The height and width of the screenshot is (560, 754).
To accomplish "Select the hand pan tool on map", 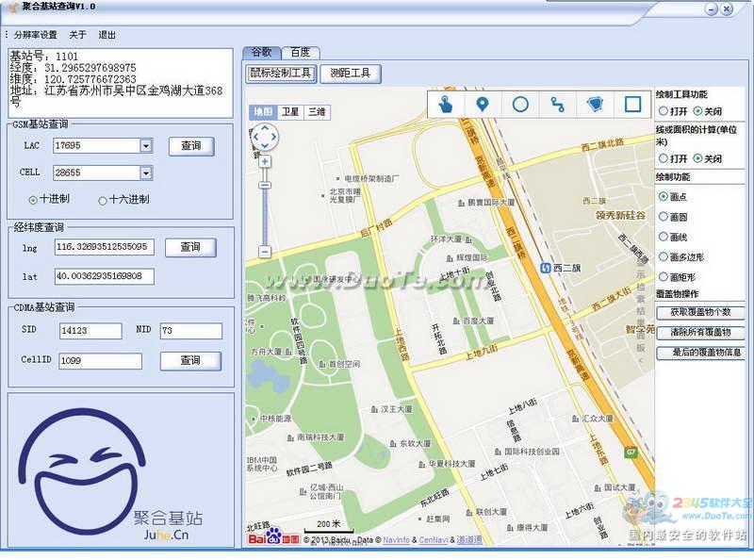I will [x=446, y=104].
